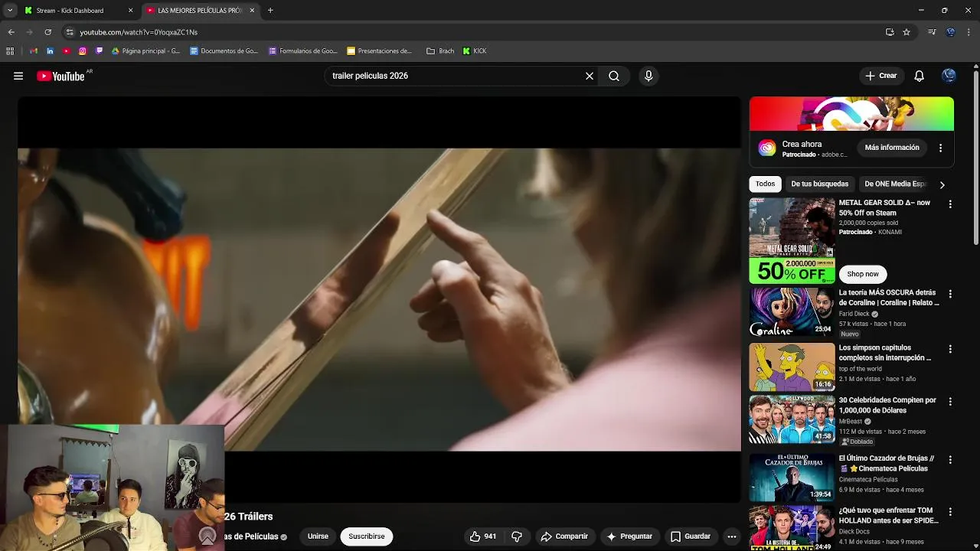Select De tus búsquedas filter chip

pyautogui.click(x=820, y=184)
